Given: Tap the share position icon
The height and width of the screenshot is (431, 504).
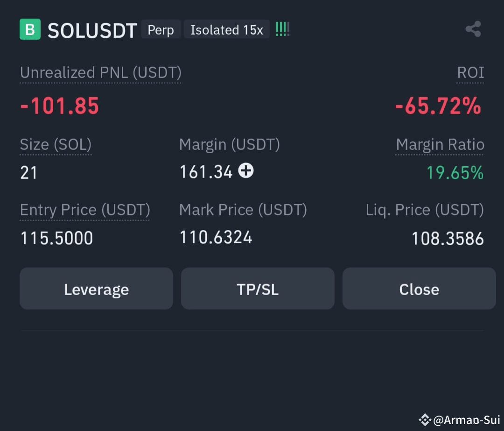Looking at the screenshot, I should [474, 29].
